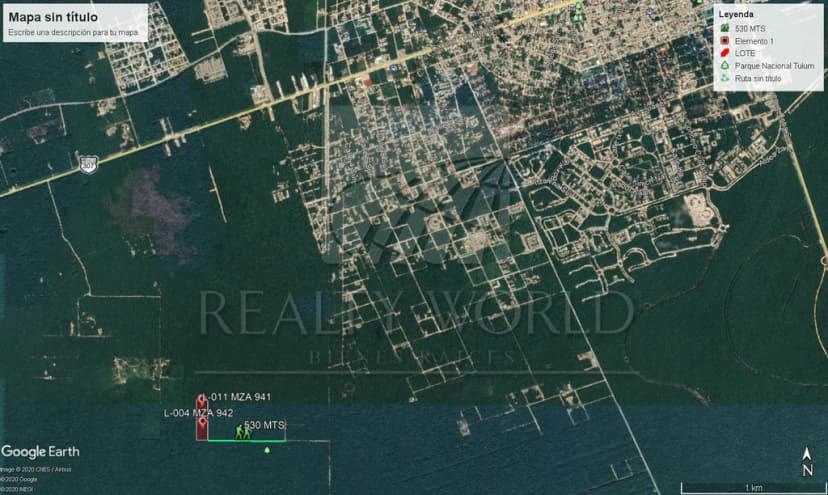
Task: Click the red pin for L-004 MZA 942
Action: click(202, 421)
